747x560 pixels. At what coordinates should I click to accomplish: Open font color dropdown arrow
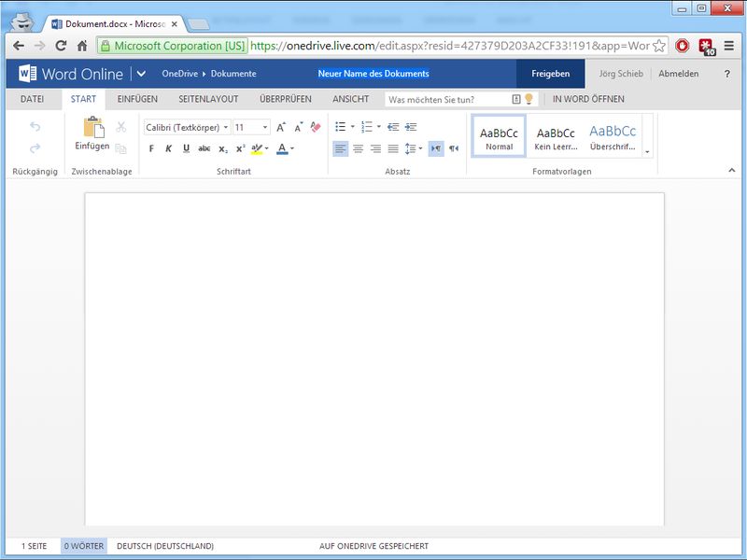(292, 148)
